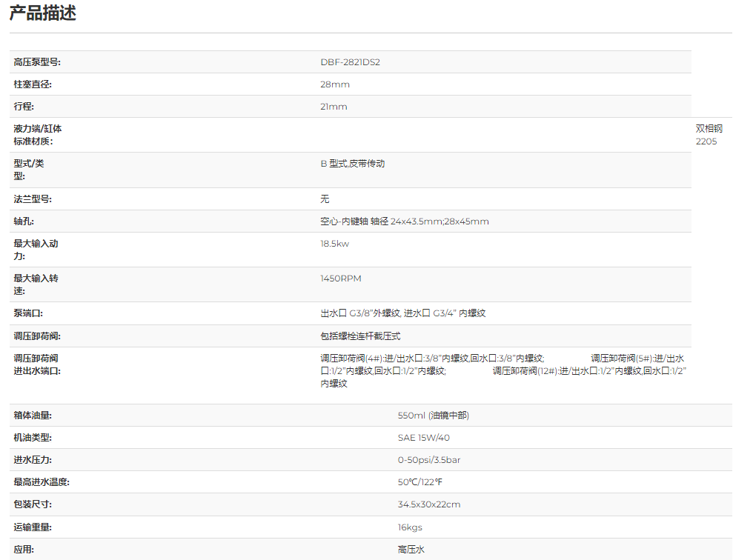Click the B 型式,皮带传动 value
The width and height of the screenshot is (733, 560).
coord(353,164)
